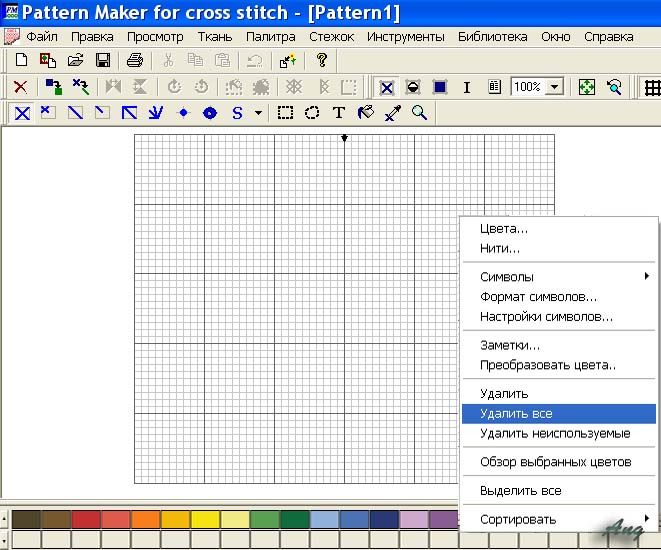Open the Справка menu
Image resolution: width=661 pixels, height=550 pixels.
point(609,37)
